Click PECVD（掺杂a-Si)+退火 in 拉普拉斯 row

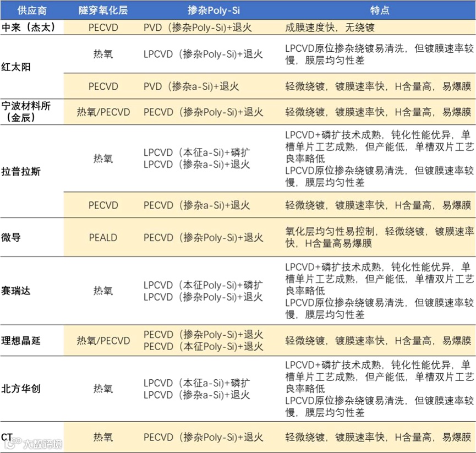click(x=196, y=205)
